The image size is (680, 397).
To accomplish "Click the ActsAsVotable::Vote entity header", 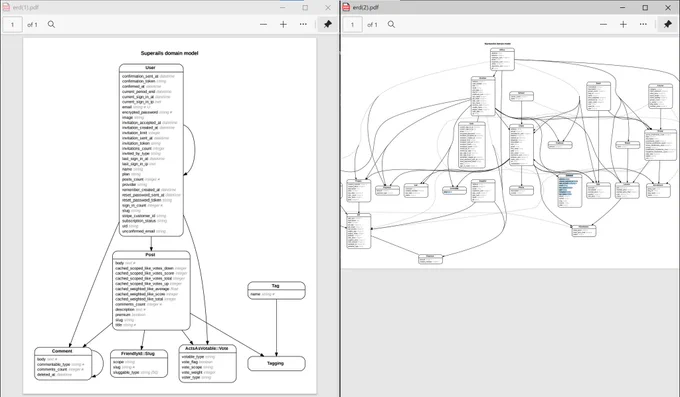I will pyautogui.click(x=207, y=348).
